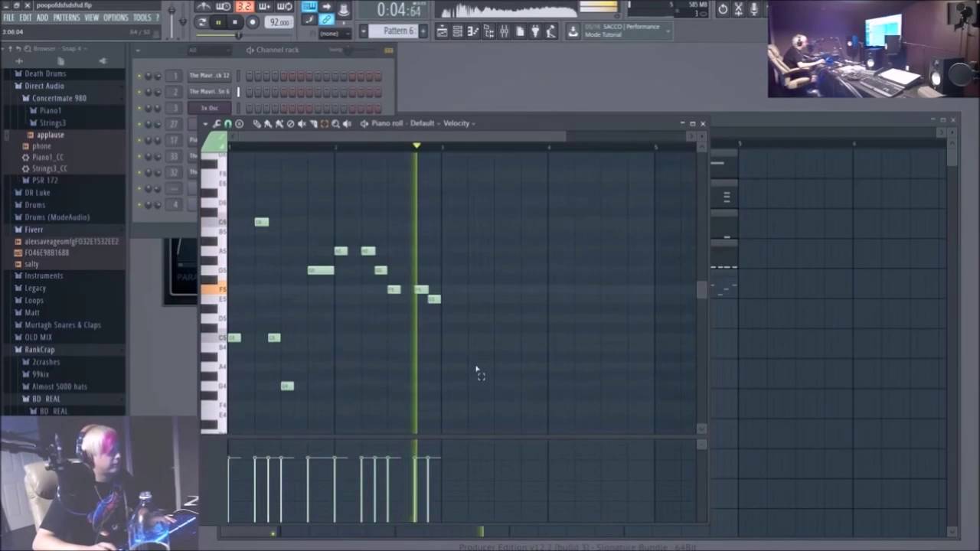This screenshot has height=551, width=980.
Task: Open the OPTIONS menu
Action: [x=116, y=18]
